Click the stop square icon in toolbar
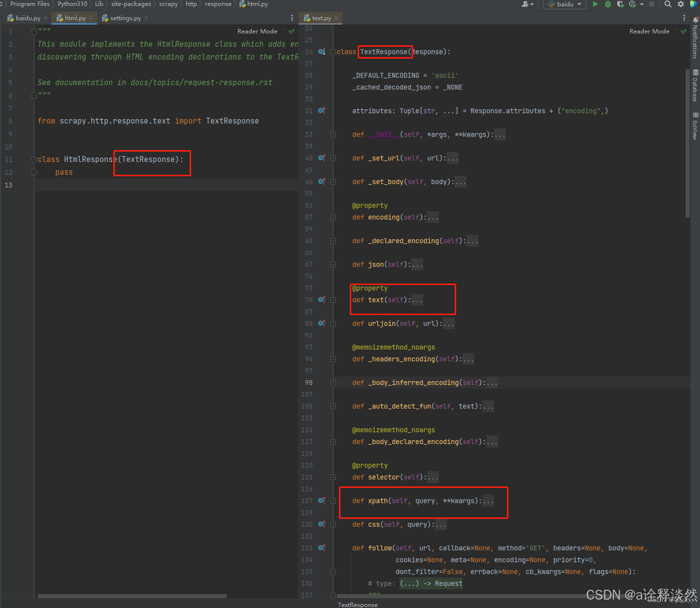 point(652,4)
